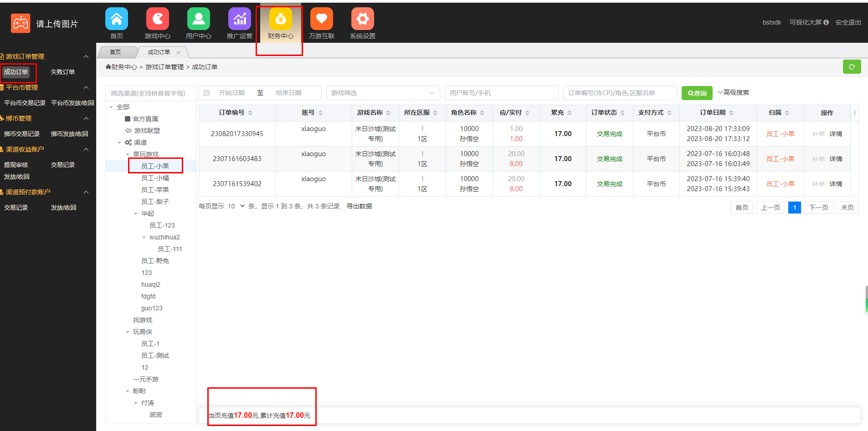The image size is (868, 431).
Task: Sort by 订单状态 column
Action: [622, 113]
